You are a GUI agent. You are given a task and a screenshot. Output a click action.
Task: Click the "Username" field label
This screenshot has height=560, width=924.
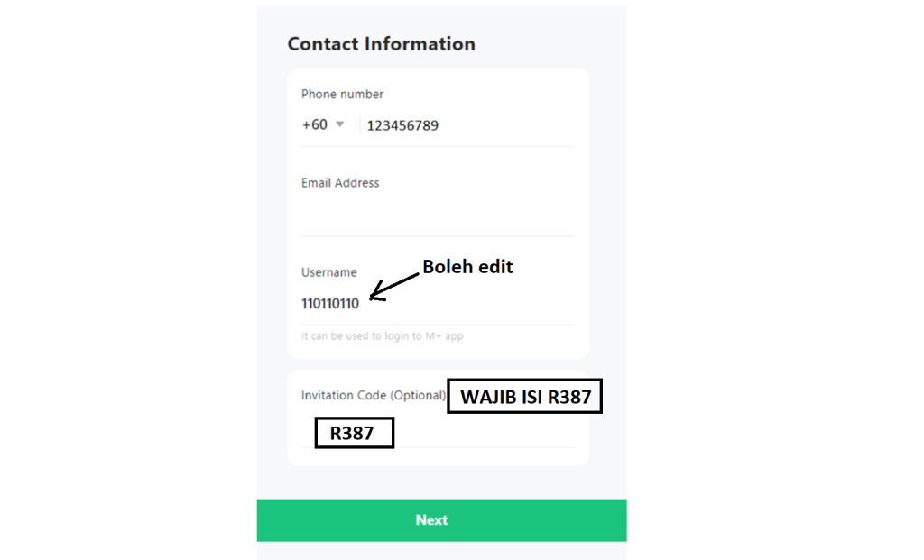[x=328, y=272]
